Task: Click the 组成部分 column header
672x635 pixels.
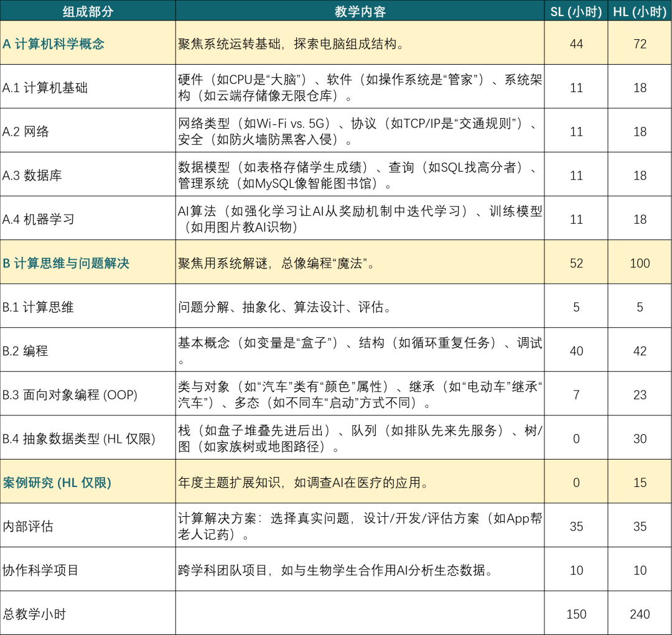Action: point(88,12)
